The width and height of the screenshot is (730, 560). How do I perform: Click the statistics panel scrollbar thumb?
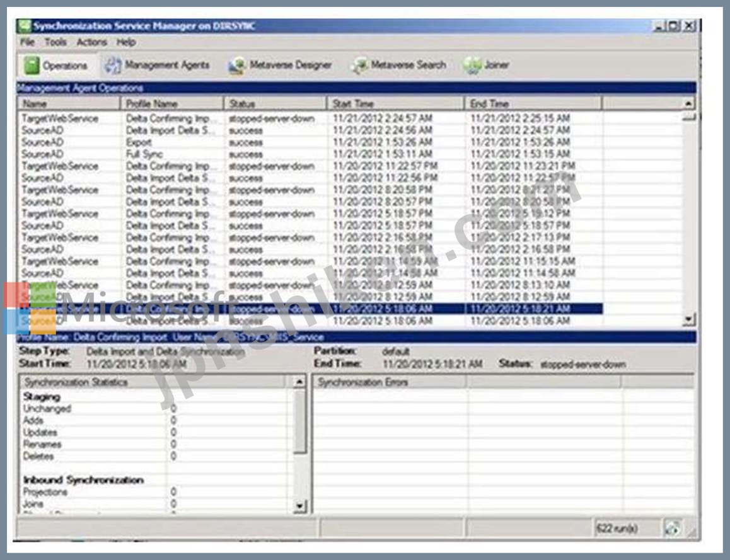pyautogui.click(x=299, y=421)
